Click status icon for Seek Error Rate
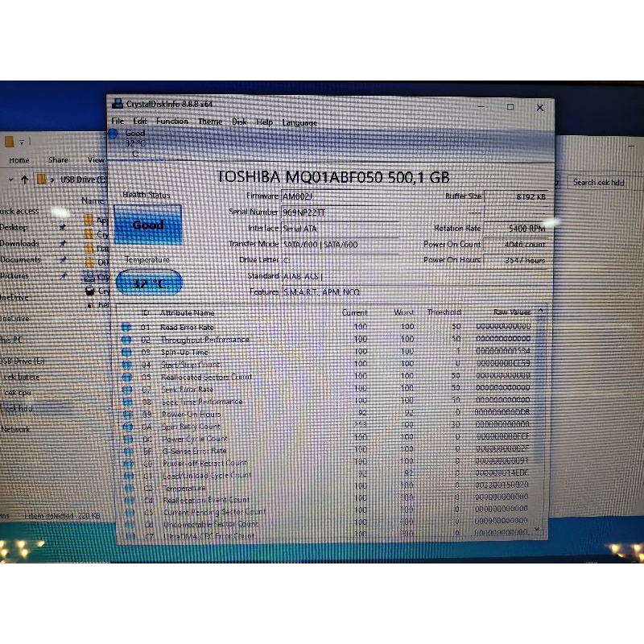The image size is (644, 644). 127,390
